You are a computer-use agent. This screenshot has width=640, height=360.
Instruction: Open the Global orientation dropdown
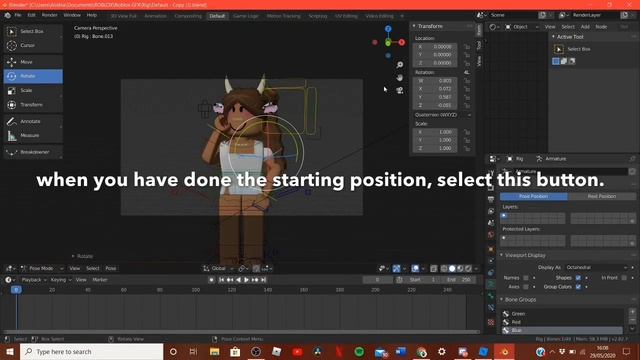point(218,268)
